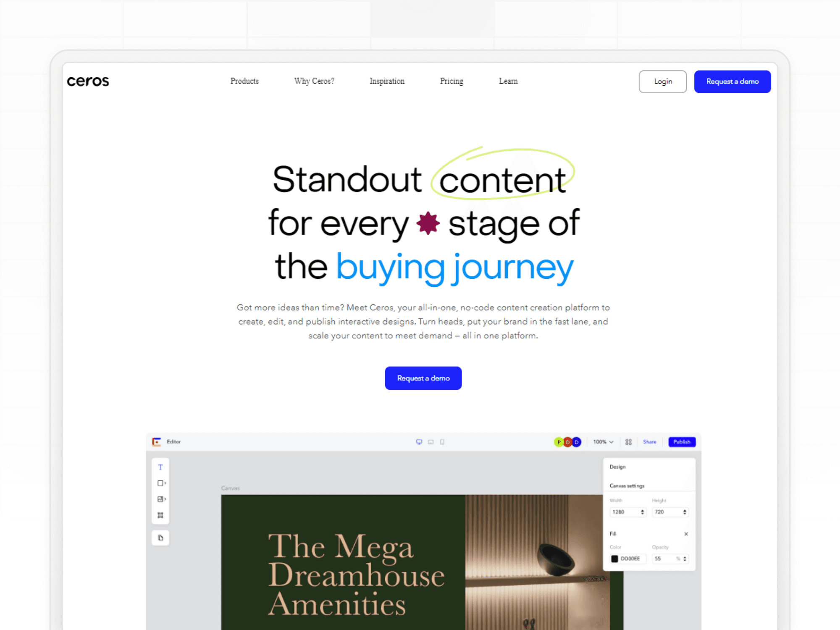Click the Inspiration menu item
This screenshot has height=630, width=840.
coord(387,81)
